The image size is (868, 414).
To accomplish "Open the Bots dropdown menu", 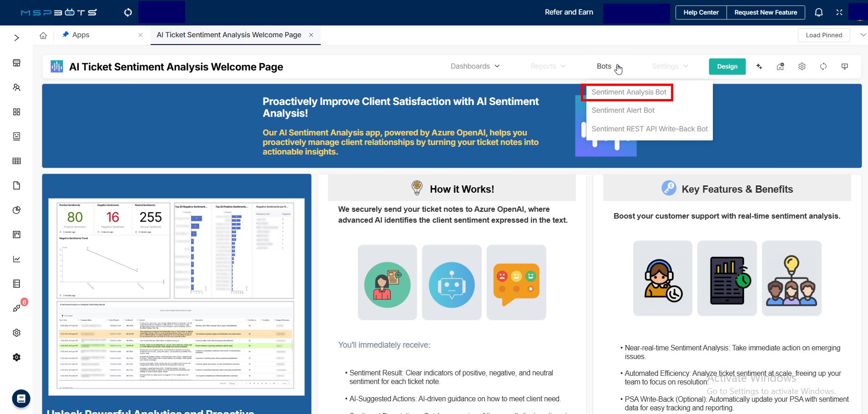I will (x=604, y=66).
